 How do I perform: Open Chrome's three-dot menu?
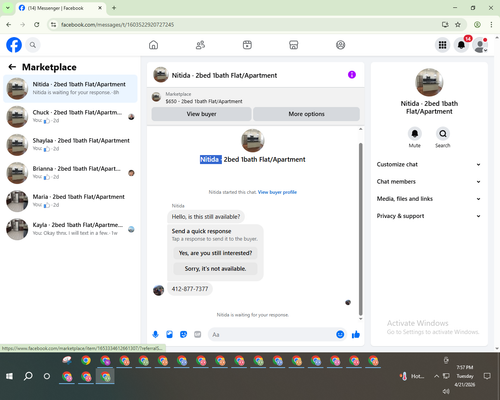tap(491, 25)
